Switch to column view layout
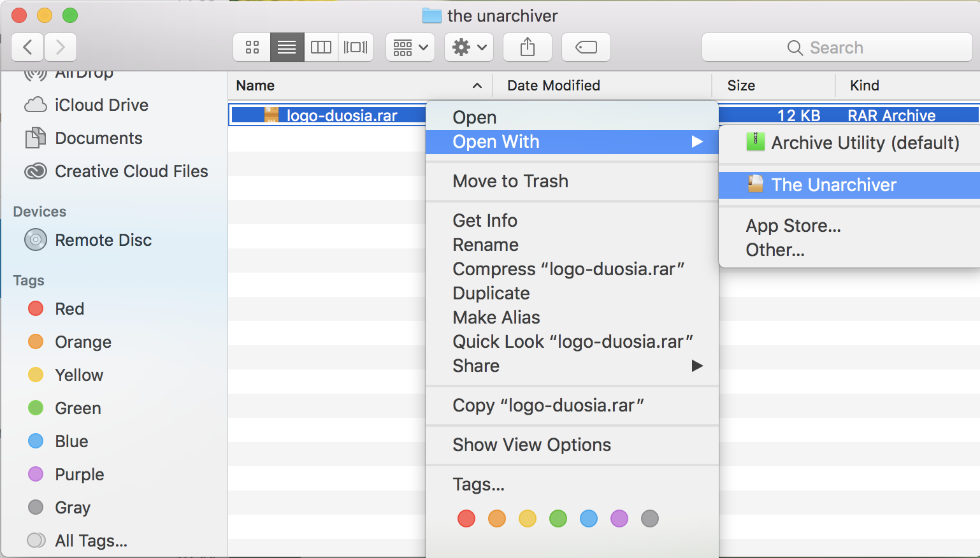 pyautogui.click(x=321, y=47)
